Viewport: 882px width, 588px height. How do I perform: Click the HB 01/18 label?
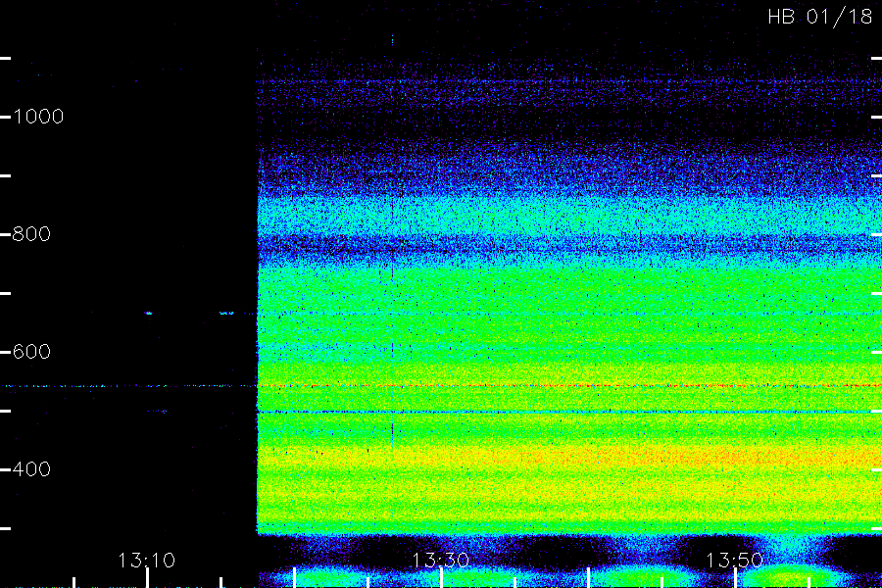coord(820,17)
